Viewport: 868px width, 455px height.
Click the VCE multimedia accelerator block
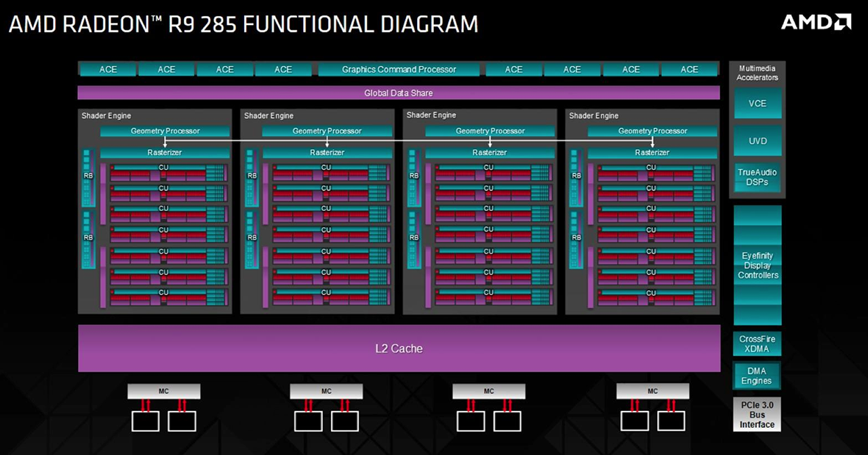757,104
